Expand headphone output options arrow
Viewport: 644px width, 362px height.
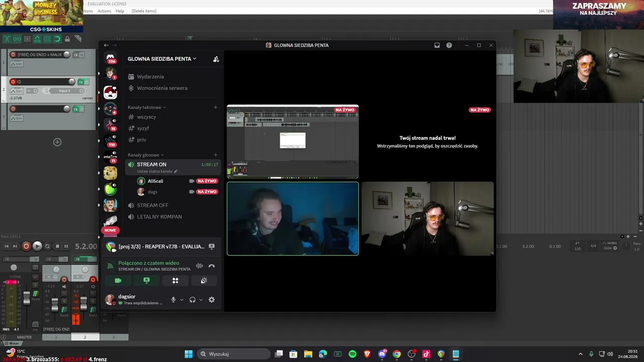201,300
